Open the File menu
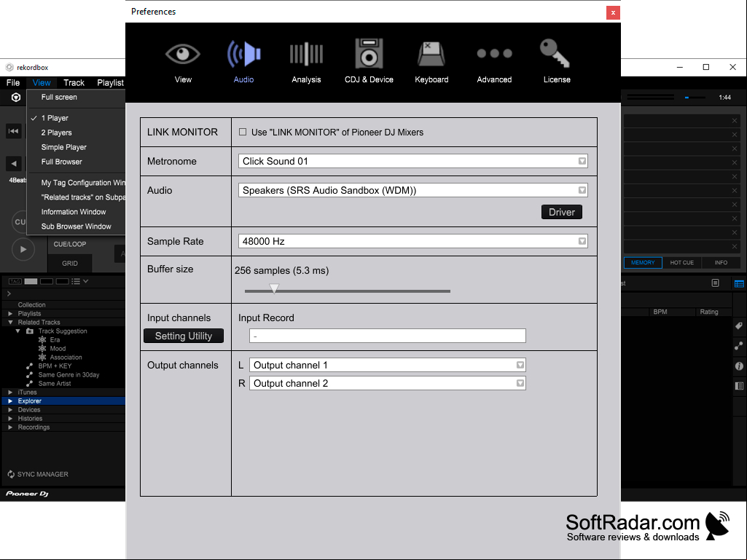Screen dimensions: 747x560 pos(13,83)
